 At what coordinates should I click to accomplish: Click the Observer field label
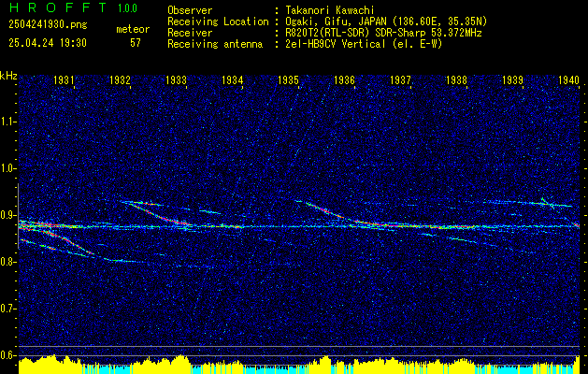(190, 10)
